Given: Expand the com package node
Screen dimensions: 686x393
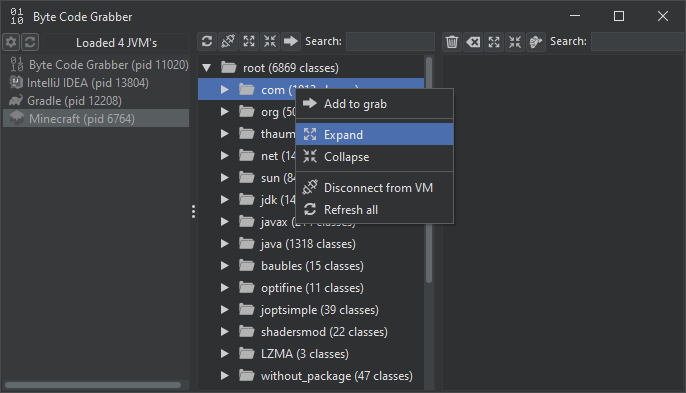Looking at the screenshot, I should tap(225, 90).
